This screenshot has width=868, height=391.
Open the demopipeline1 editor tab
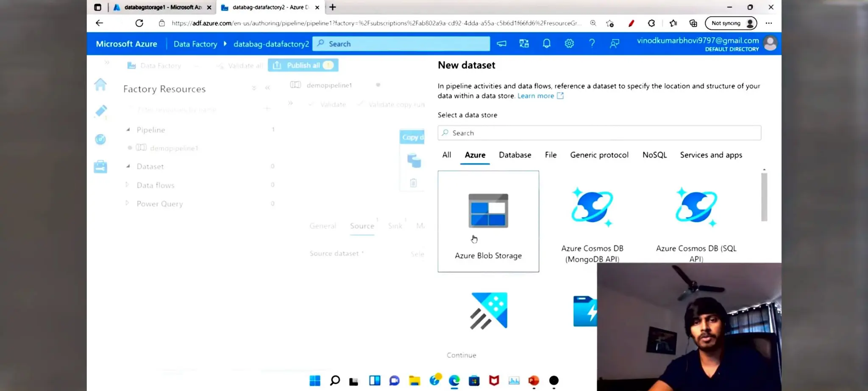click(329, 85)
